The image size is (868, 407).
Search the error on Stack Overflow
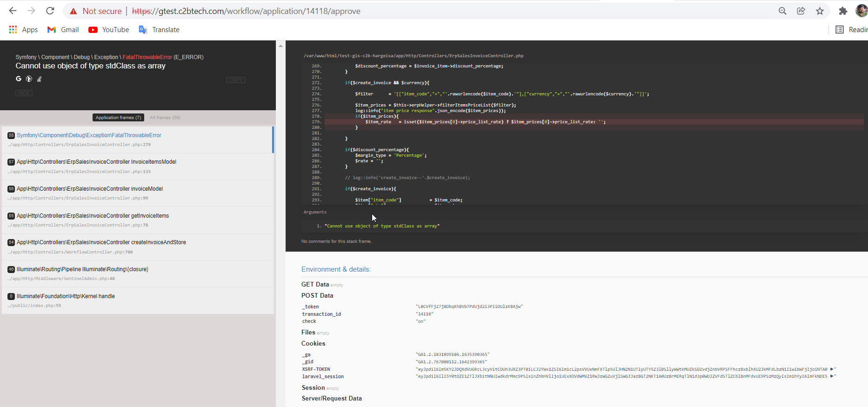40,79
